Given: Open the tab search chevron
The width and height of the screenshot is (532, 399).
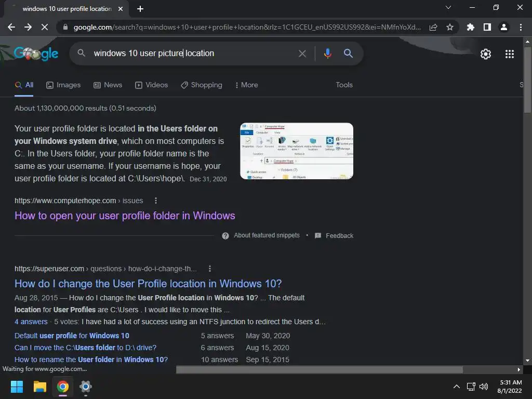Looking at the screenshot, I should pyautogui.click(x=448, y=7).
